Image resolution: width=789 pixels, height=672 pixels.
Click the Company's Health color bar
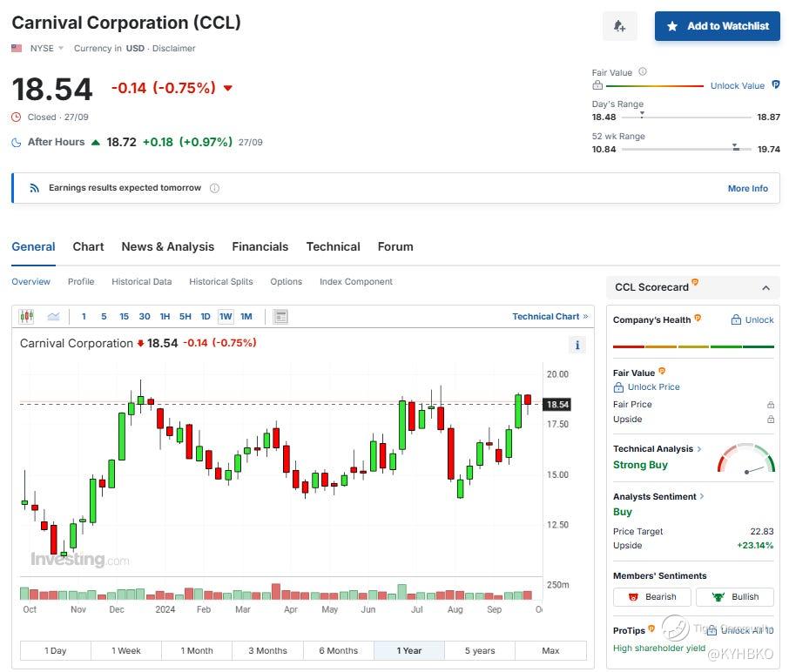pos(693,346)
